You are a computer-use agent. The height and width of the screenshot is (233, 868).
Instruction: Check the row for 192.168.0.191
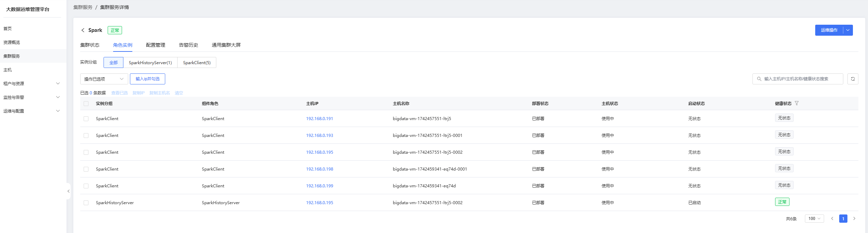(x=86, y=119)
